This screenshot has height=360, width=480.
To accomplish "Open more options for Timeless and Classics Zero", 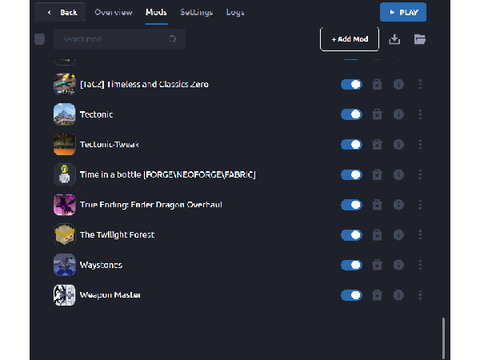I will point(420,84).
